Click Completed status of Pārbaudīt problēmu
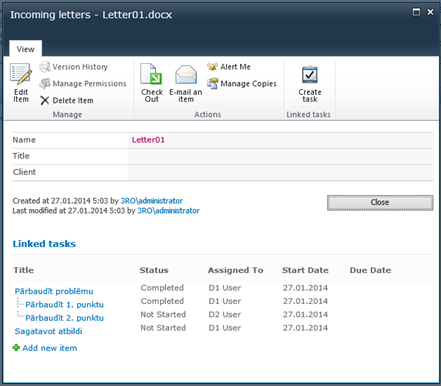The width and height of the screenshot is (441, 386). pos(162,288)
